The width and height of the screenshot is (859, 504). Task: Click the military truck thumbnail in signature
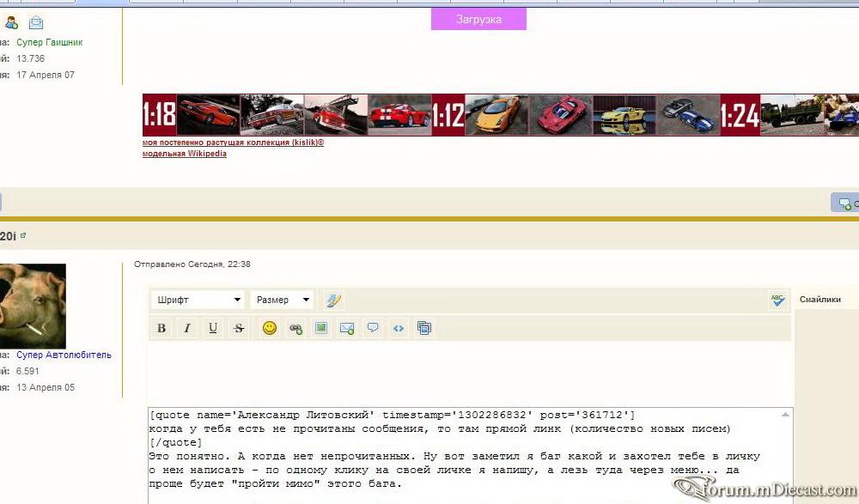[x=792, y=115]
